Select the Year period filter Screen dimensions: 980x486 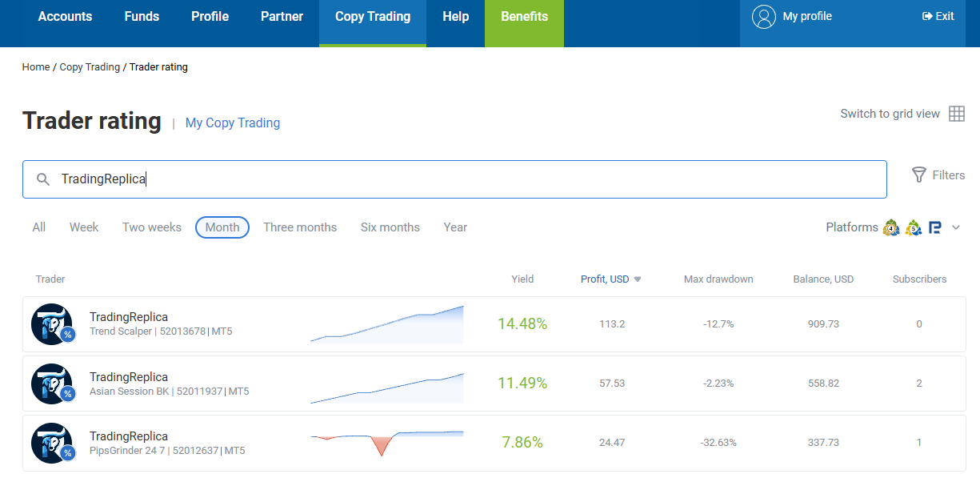pos(455,227)
